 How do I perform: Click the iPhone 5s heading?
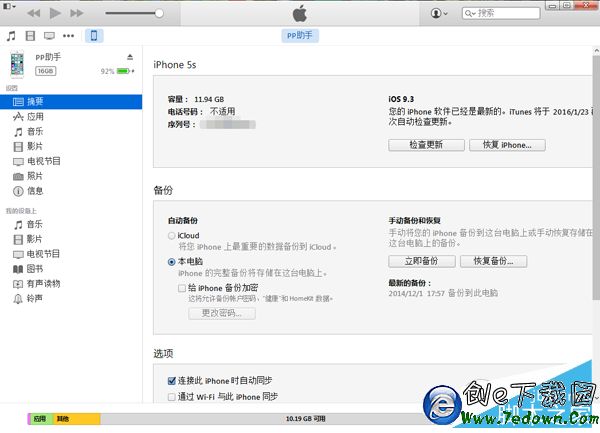[x=175, y=65]
